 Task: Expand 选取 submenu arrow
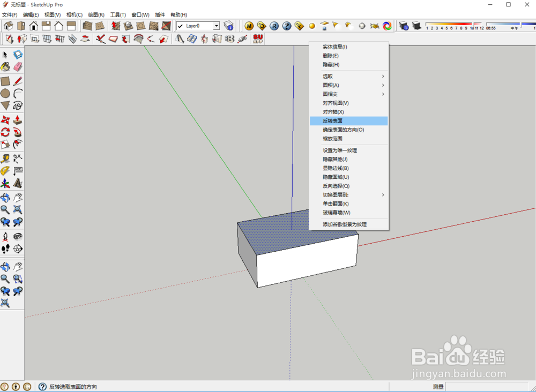pyautogui.click(x=383, y=76)
